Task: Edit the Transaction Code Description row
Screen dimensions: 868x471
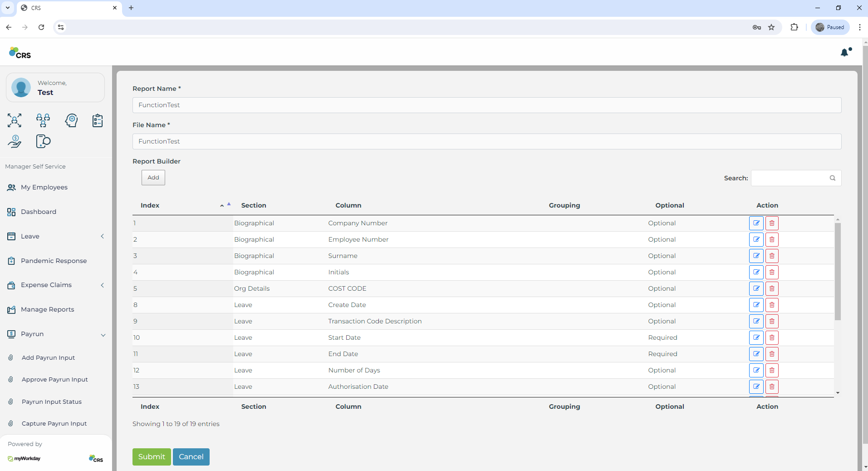Action: pyautogui.click(x=756, y=321)
